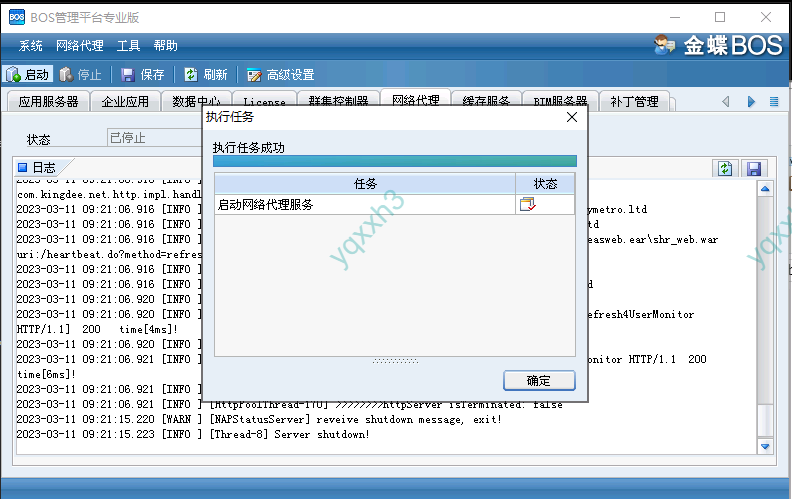Click the 金蝶BOS brand logo icon
Screen dimensions: 792x499
tap(664, 45)
